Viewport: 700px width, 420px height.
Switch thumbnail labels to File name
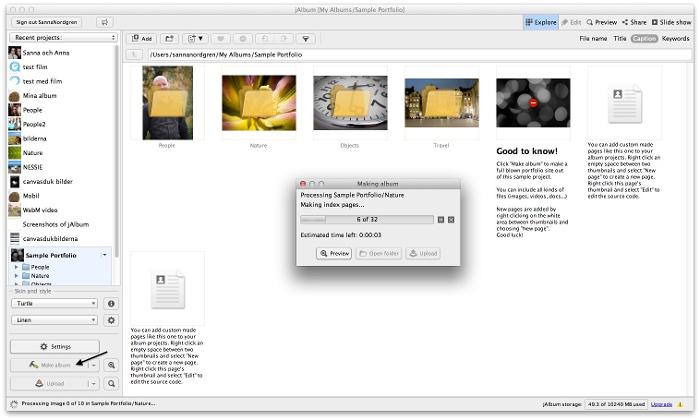[593, 38]
